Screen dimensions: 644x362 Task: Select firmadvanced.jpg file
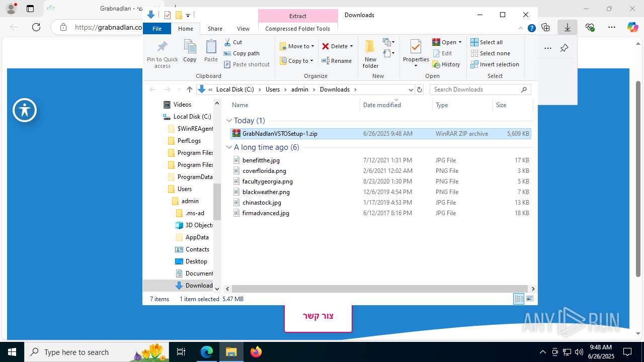[380, 213]
